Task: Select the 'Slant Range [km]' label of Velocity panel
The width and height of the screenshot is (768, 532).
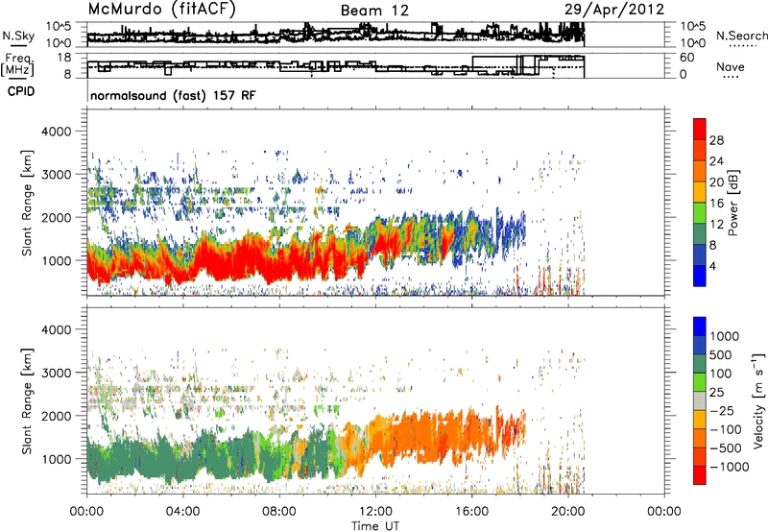Action: pos(28,401)
